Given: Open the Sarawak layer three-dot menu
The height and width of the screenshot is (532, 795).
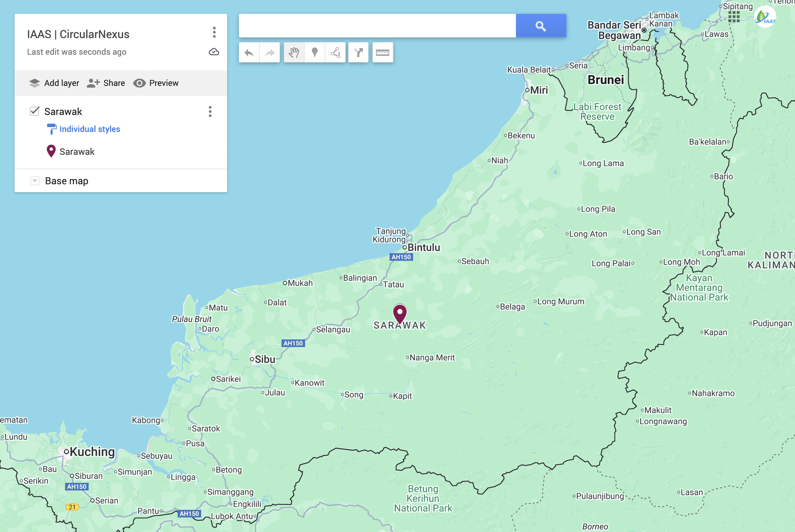Looking at the screenshot, I should [210, 112].
